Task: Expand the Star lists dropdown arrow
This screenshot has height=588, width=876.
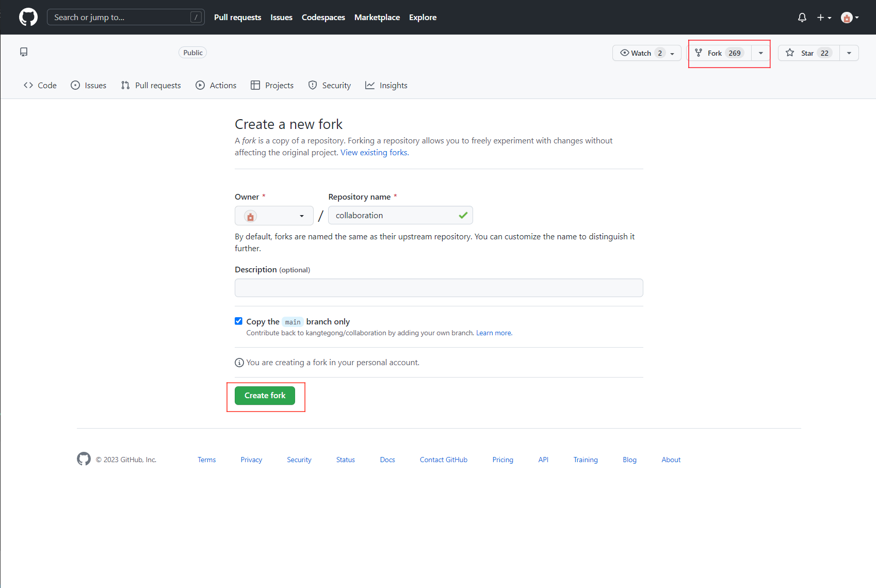Action: click(x=849, y=53)
